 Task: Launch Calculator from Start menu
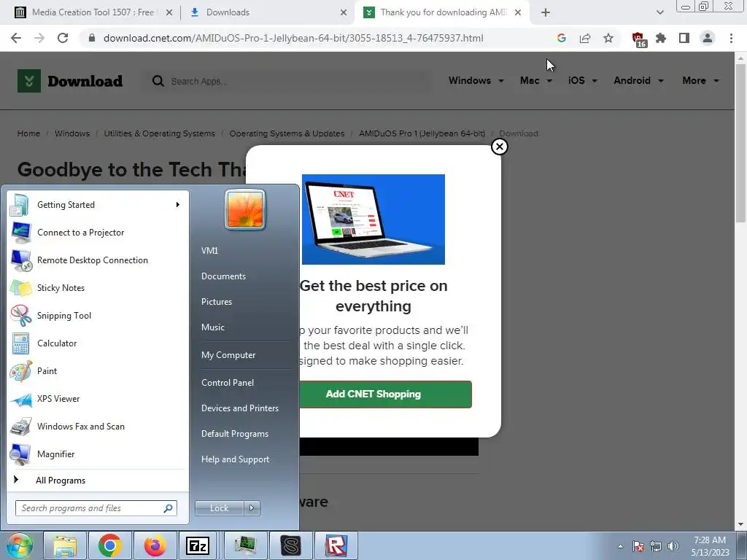point(98,343)
